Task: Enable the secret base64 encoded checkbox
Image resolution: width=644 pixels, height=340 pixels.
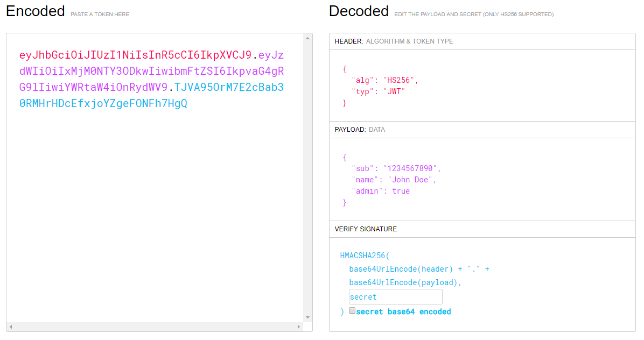Action: pos(352,311)
